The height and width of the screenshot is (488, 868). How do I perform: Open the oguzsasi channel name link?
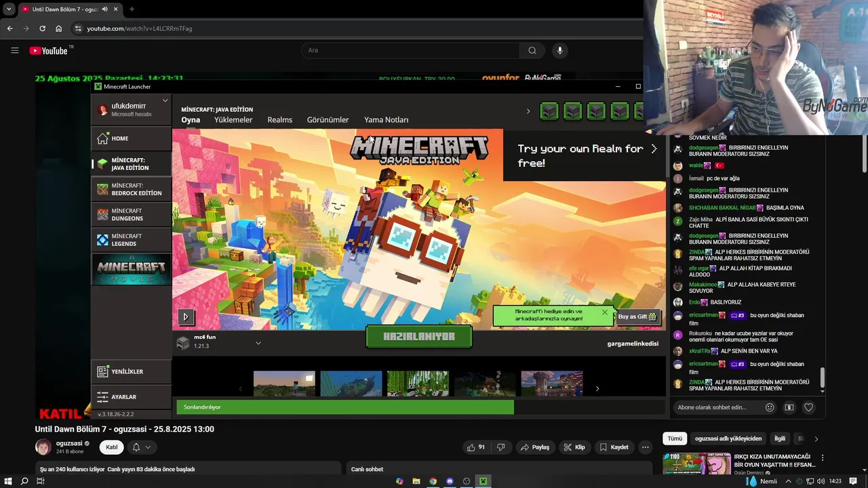click(x=69, y=443)
